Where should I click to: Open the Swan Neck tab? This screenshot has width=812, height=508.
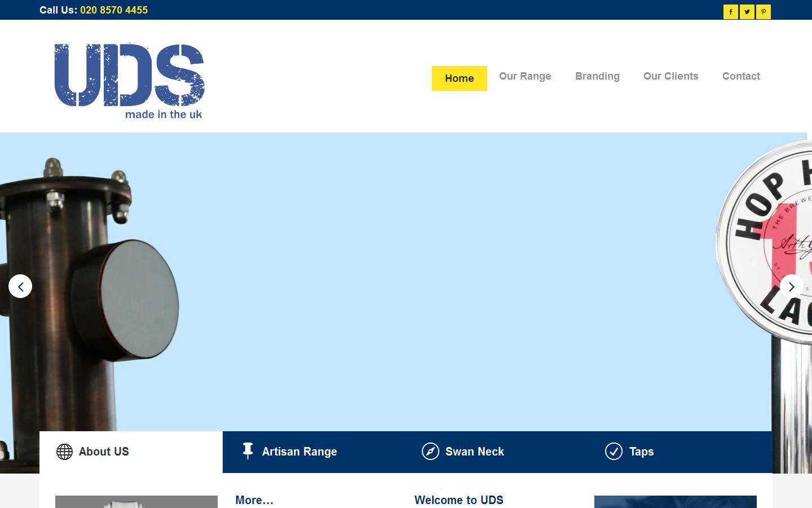(x=474, y=452)
